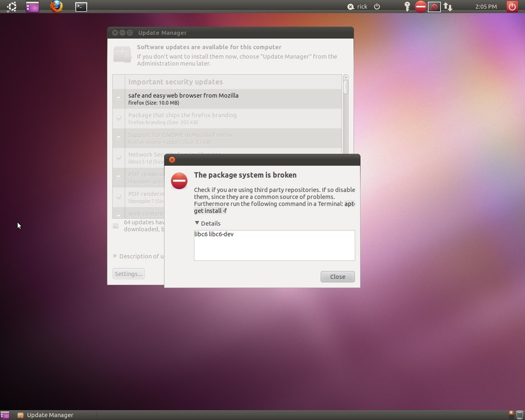Viewport: 525px width, 420px height.
Task: Click the details text box showing libc6 libc6-dev
Action: click(274, 245)
